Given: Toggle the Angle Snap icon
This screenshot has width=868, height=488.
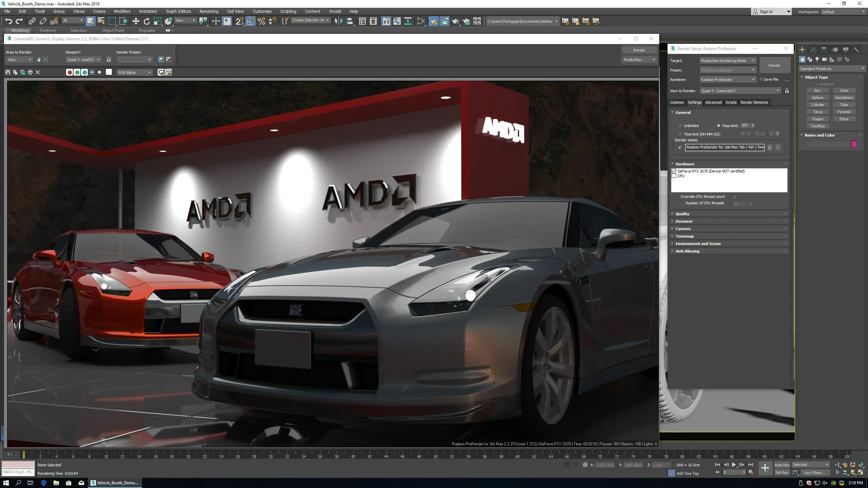Looking at the screenshot, I should (251, 21).
